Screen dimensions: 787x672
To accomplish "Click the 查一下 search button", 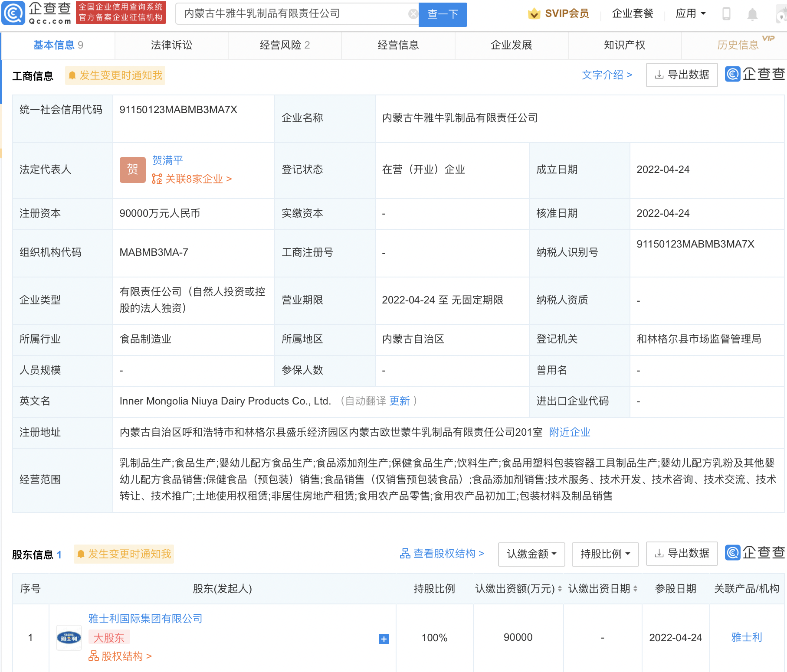I will pyautogui.click(x=443, y=14).
